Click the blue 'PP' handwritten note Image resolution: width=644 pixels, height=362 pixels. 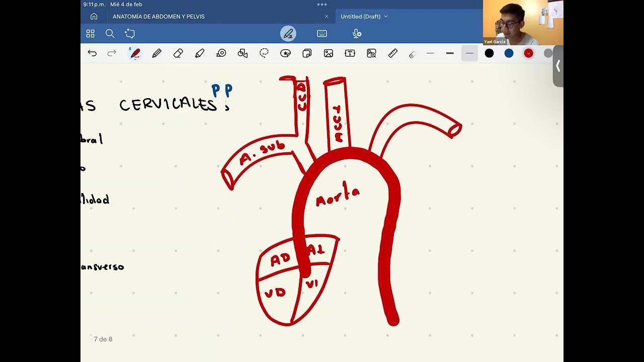(222, 91)
